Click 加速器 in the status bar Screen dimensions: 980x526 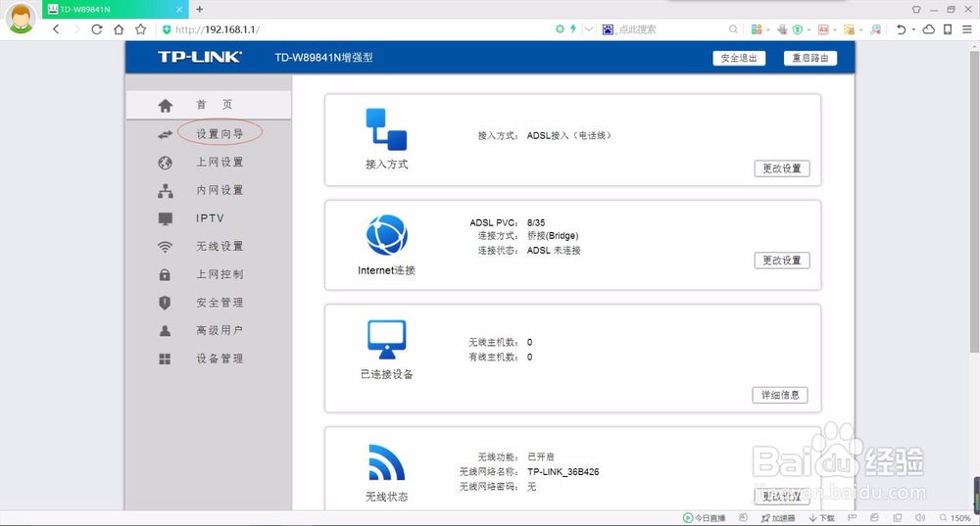click(778, 518)
